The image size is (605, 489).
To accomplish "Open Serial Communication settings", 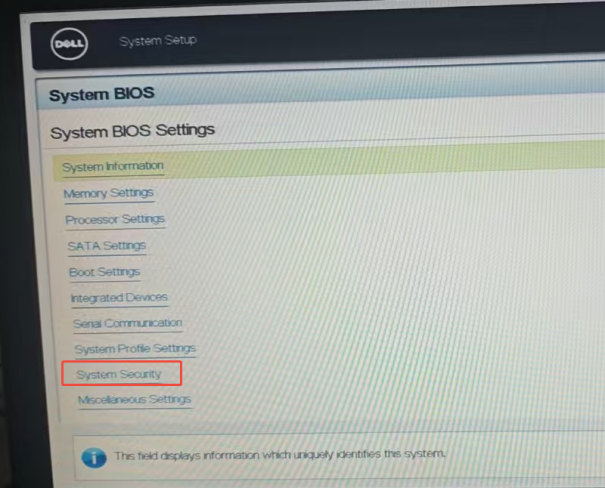I will coord(127,323).
